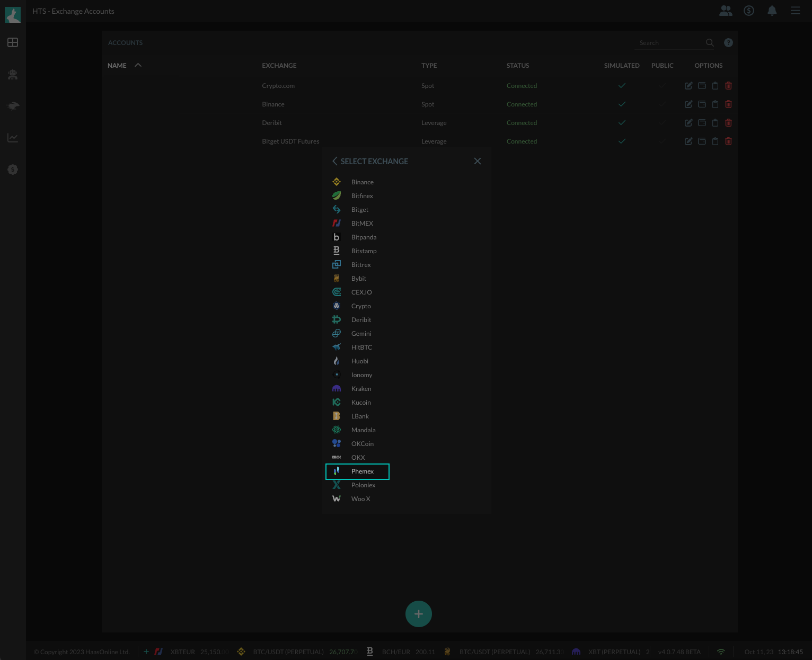Click the back chevron on Select Exchange dialog

point(334,161)
